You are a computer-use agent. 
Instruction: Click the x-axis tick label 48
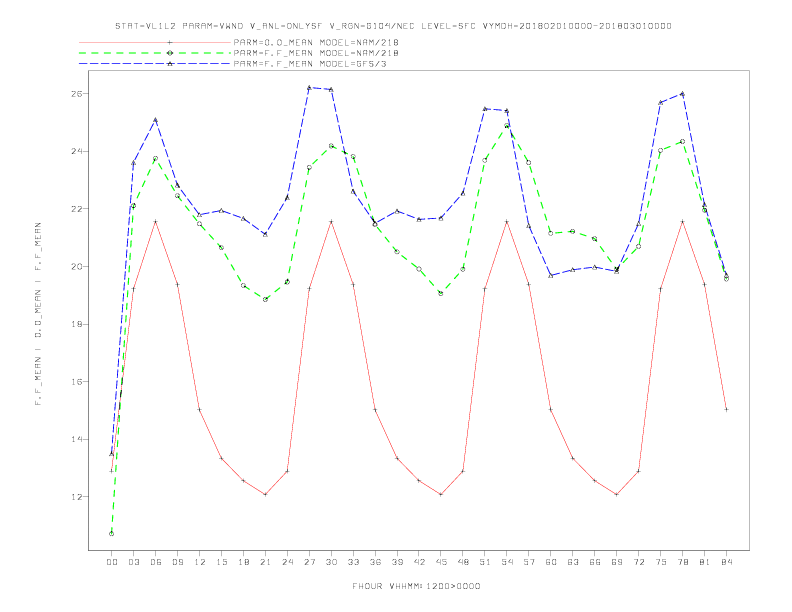[x=463, y=562]
